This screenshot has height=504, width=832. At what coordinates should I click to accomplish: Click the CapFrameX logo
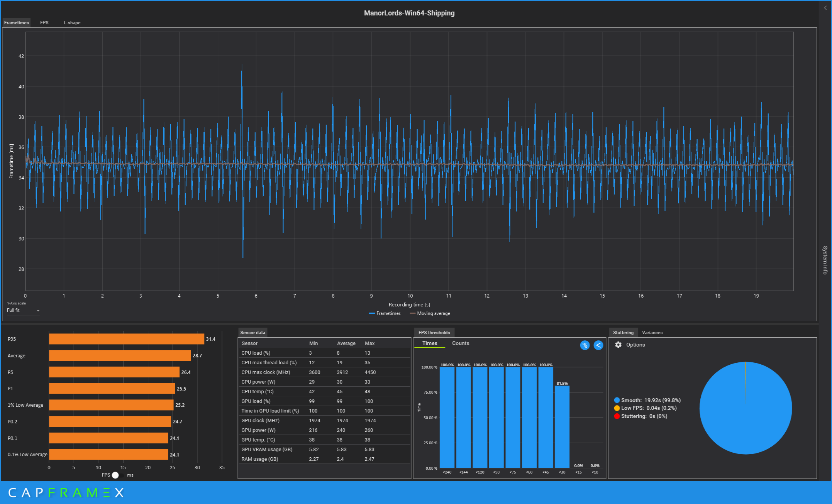(x=66, y=493)
